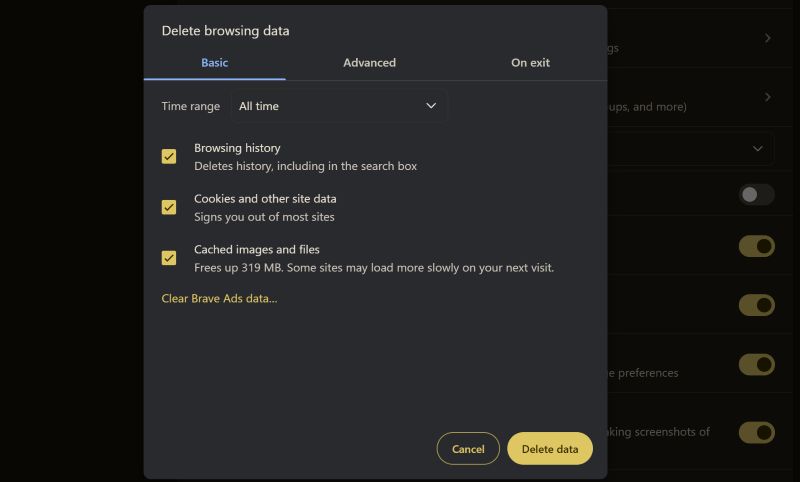Uncheck the Browsing history checkbox

tap(169, 157)
